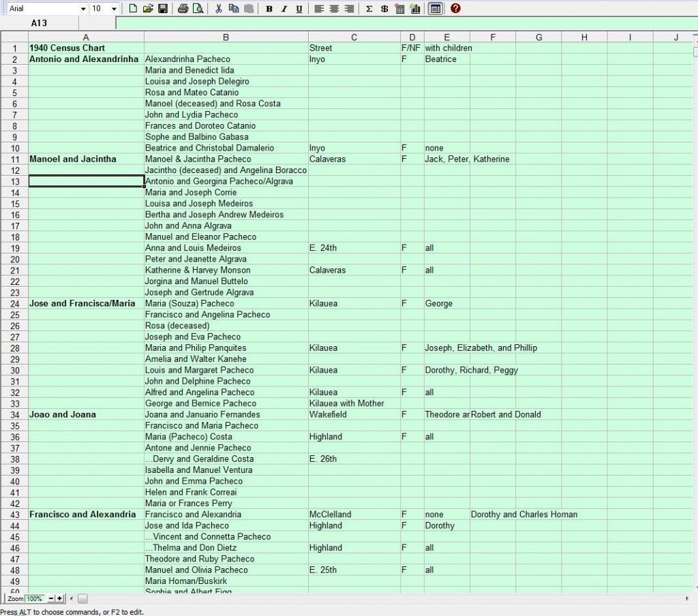Select column D header
This screenshot has width=698, height=616.
(412, 37)
